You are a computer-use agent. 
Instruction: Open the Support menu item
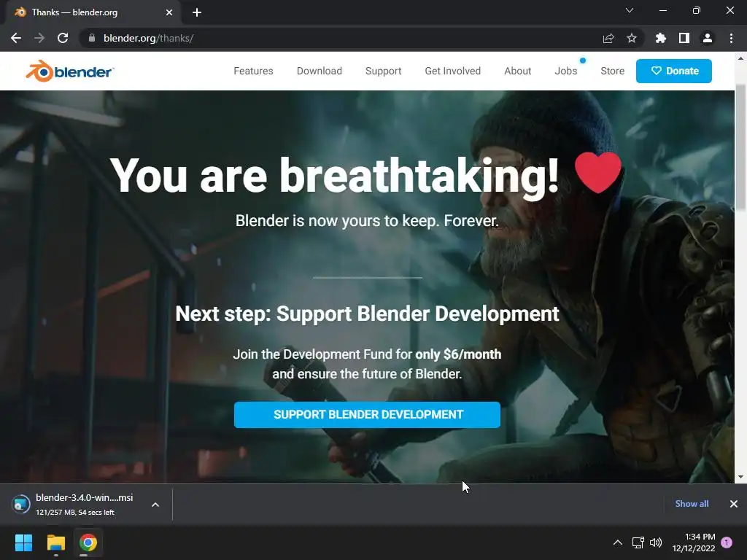[x=384, y=71]
